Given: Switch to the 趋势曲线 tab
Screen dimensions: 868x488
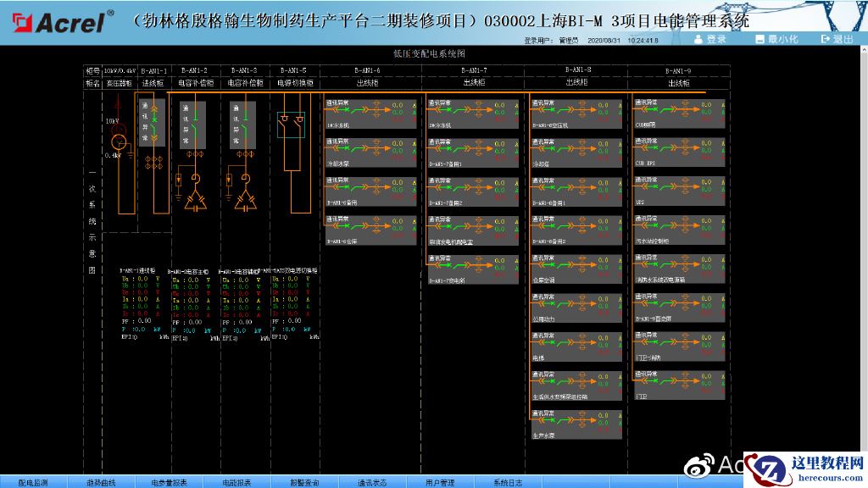Looking at the screenshot, I should [101, 482].
